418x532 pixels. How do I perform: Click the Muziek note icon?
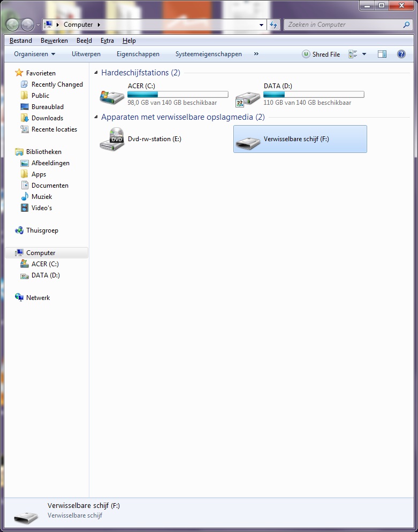pyautogui.click(x=25, y=196)
